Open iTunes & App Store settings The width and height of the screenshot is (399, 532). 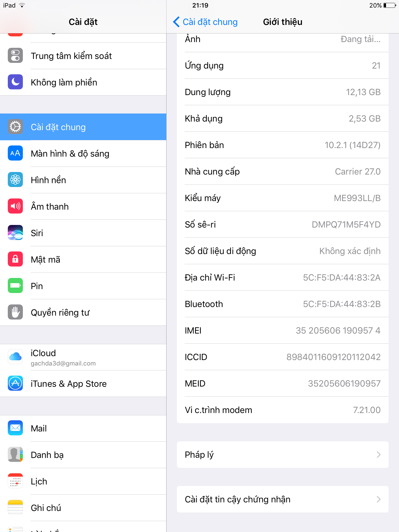tap(83, 384)
